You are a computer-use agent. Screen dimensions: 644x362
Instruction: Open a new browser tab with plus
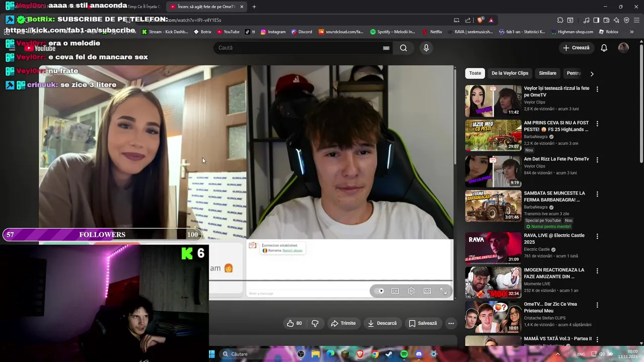tap(254, 7)
